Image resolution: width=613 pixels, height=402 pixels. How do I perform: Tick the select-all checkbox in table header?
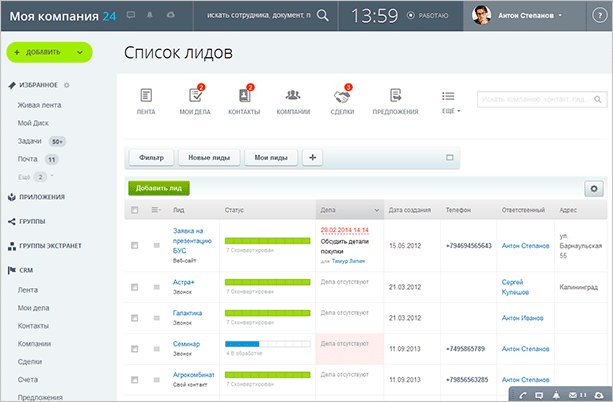(135, 210)
